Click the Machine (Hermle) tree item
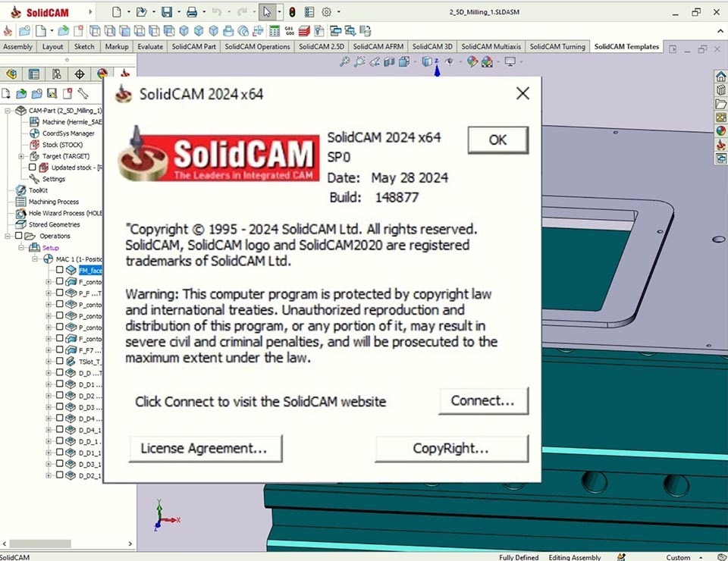Viewport: 728px width, 561px height. coord(67,122)
